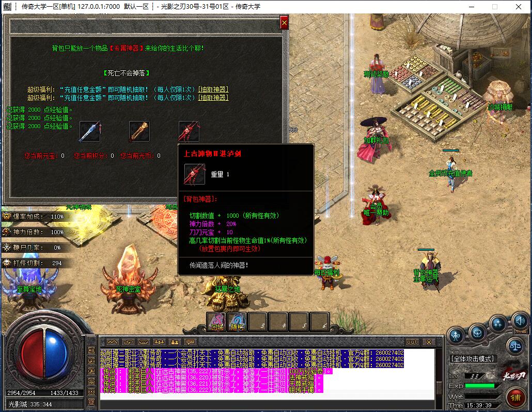Click the red 辅 assist button
The height and width of the screenshot is (412, 532).
tap(515, 397)
